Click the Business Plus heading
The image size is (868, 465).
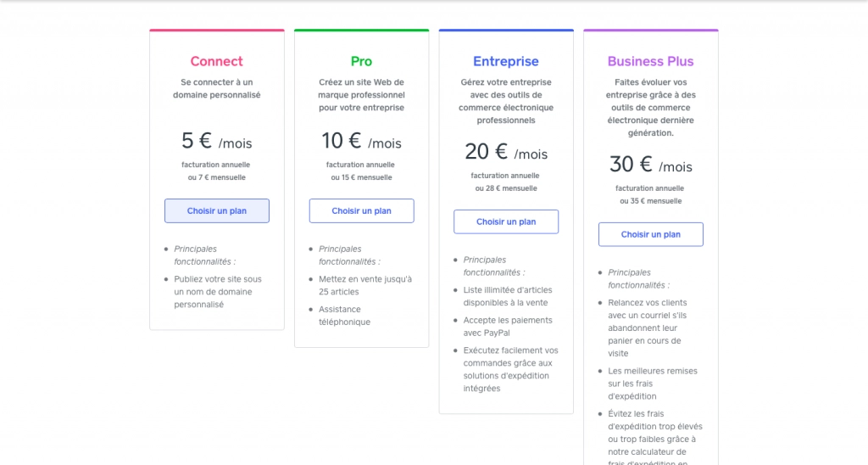(650, 61)
